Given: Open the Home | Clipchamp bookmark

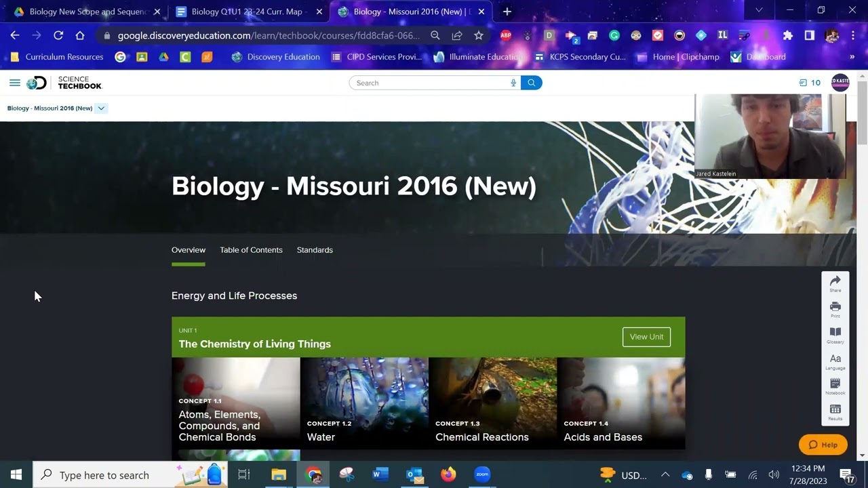Looking at the screenshot, I should click(678, 57).
